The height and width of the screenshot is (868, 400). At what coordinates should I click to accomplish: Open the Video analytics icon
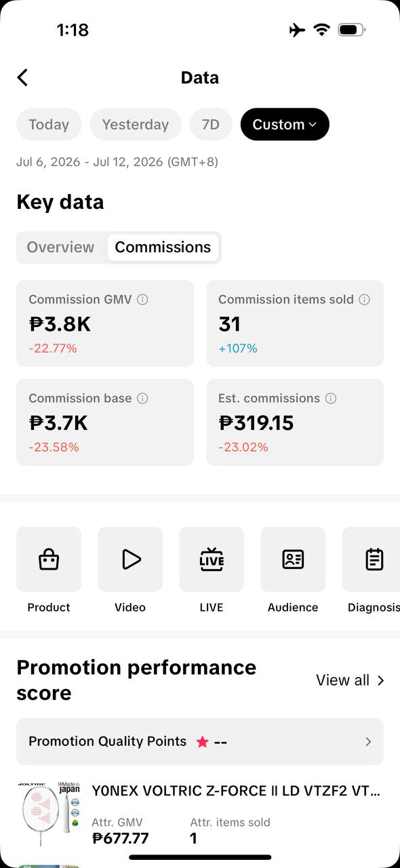click(x=130, y=559)
